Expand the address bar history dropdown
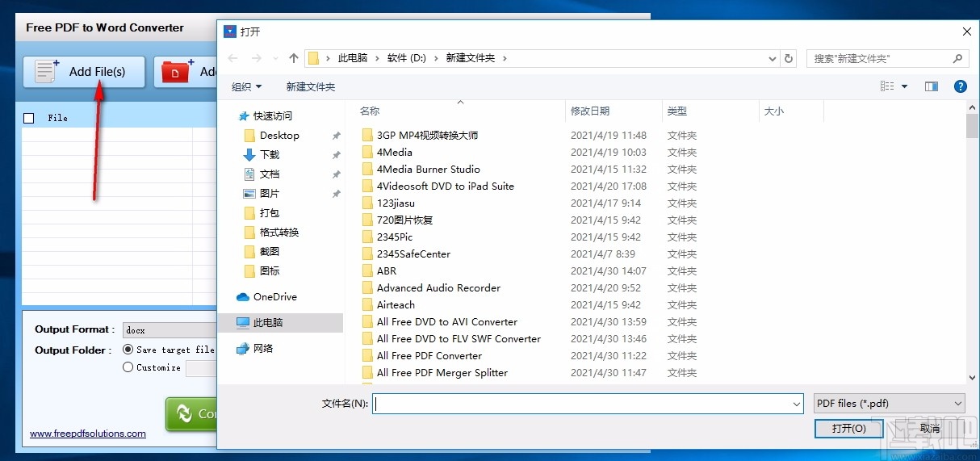 [773, 58]
